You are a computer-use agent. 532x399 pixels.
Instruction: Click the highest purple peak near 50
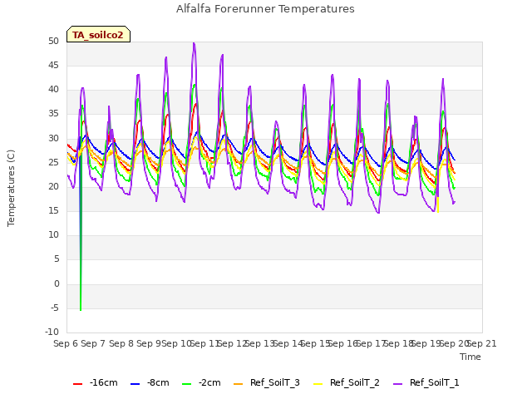point(194,44)
